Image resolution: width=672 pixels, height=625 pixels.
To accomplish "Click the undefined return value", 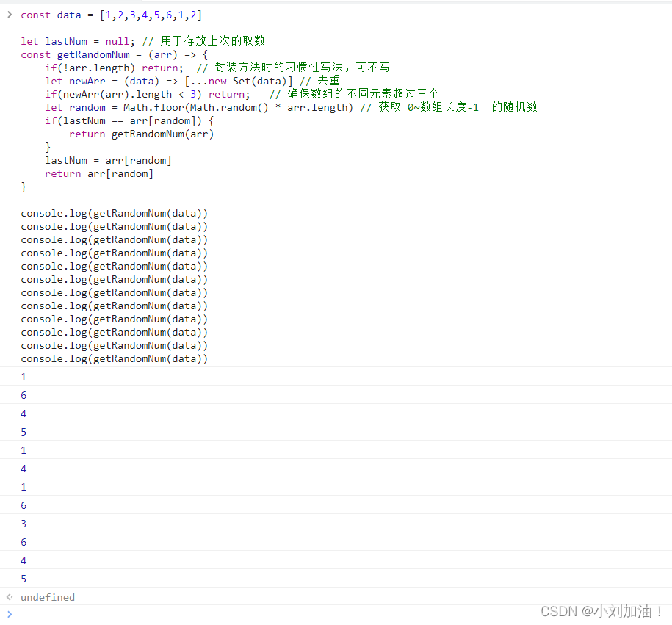I will 48,597.
